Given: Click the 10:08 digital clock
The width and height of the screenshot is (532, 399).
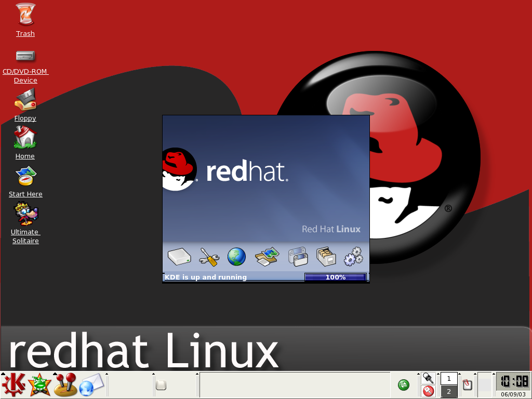Looking at the screenshot, I should [513, 381].
